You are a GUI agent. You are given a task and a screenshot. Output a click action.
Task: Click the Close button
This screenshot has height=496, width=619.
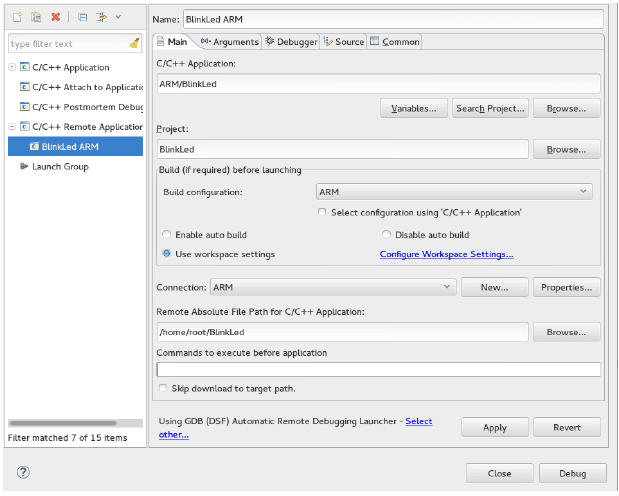(x=499, y=473)
